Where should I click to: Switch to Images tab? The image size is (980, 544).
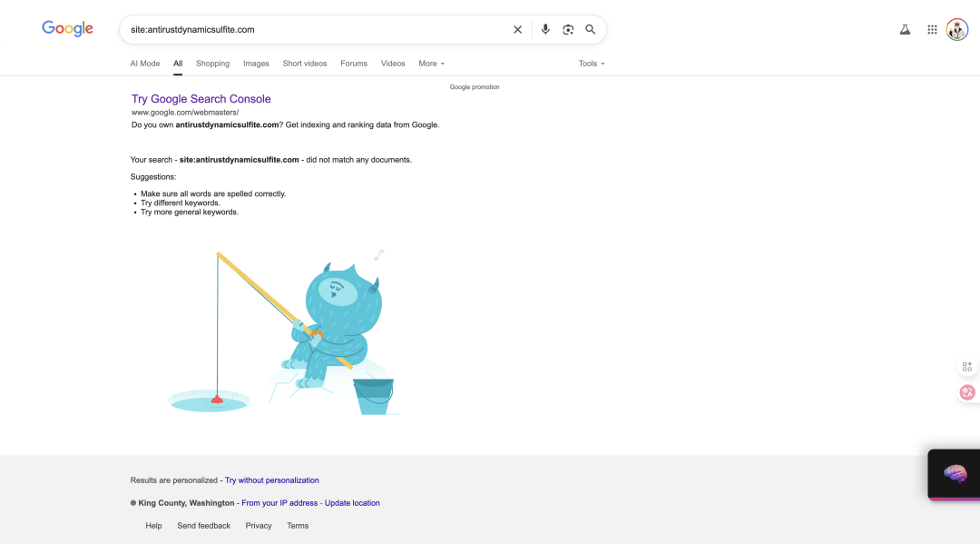tap(256, 64)
